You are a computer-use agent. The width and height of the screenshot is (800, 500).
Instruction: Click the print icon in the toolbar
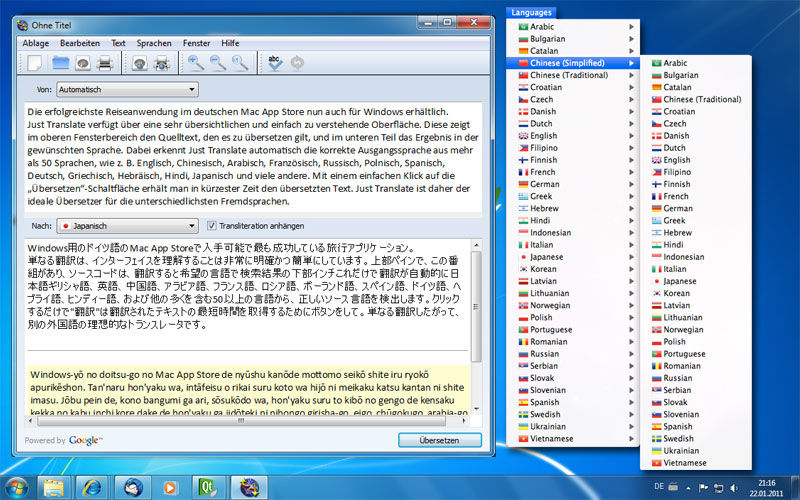(105, 63)
